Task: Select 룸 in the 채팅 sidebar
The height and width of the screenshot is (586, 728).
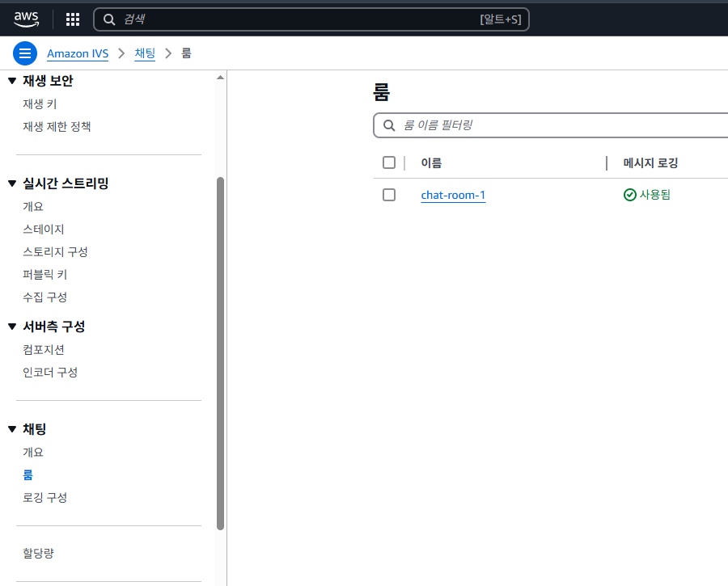Action: tap(28, 474)
